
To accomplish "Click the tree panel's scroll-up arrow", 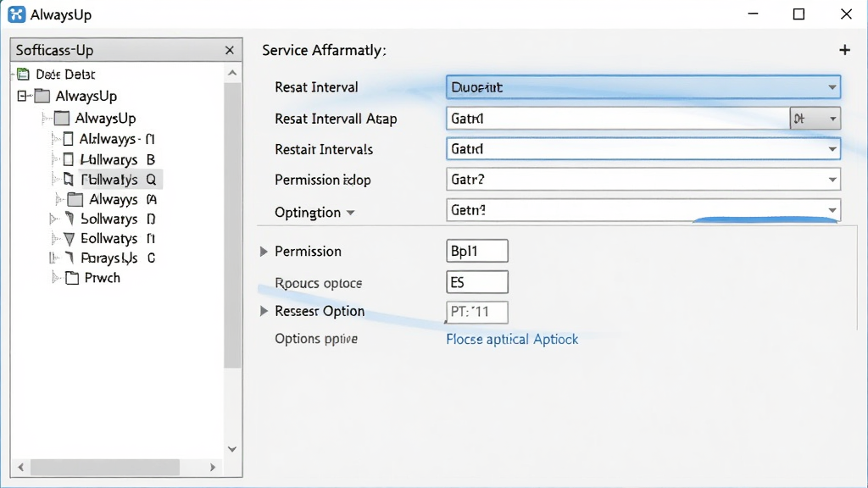I will pyautogui.click(x=232, y=73).
